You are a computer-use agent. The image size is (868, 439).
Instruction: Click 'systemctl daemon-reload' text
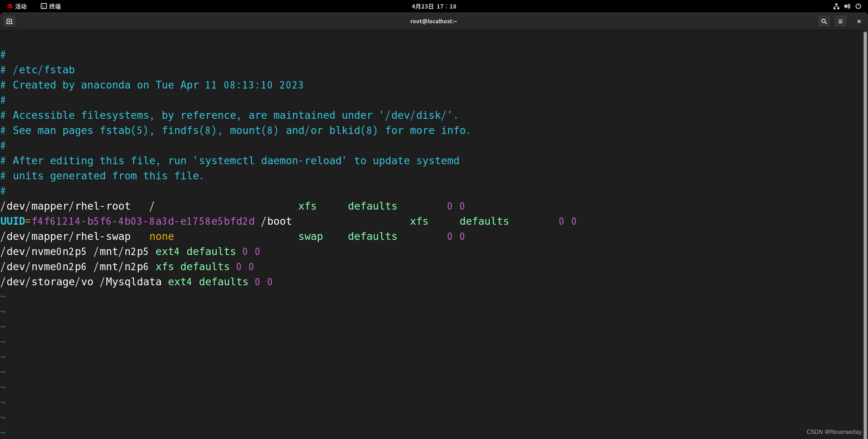pyautogui.click(x=270, y=161)
